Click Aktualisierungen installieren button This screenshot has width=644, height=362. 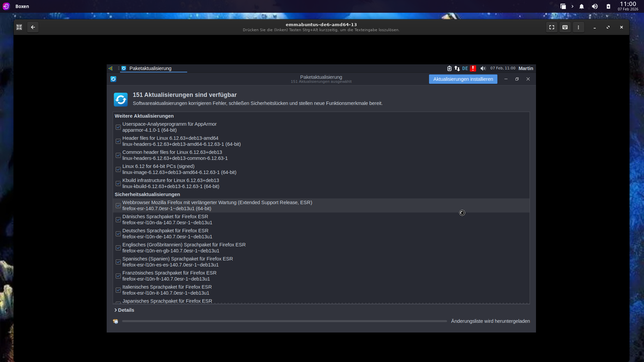(463, 79)
